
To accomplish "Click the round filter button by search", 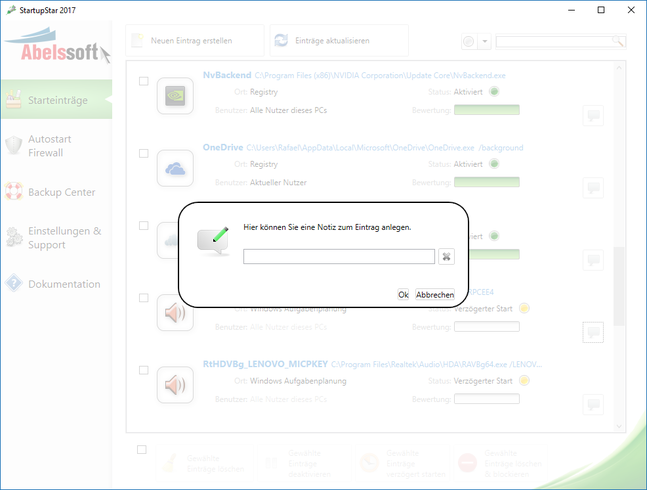I will click(x=469, y=41).
